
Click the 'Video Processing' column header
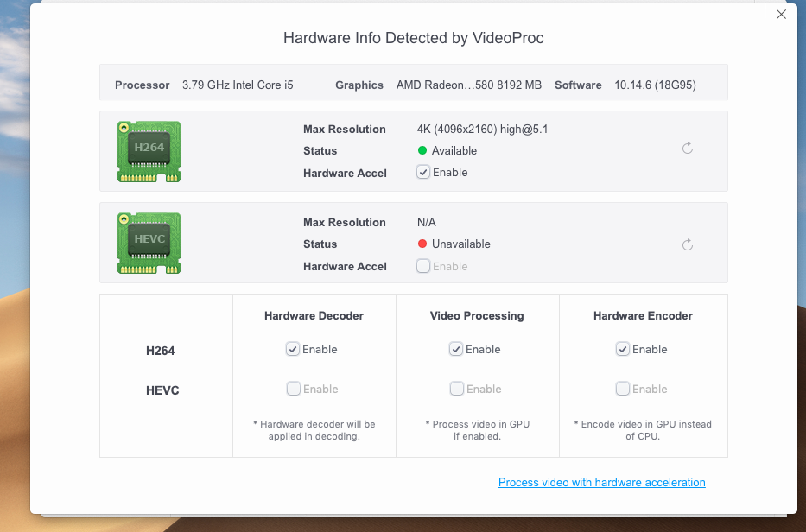pyautogui.click(x=477, y=315)
